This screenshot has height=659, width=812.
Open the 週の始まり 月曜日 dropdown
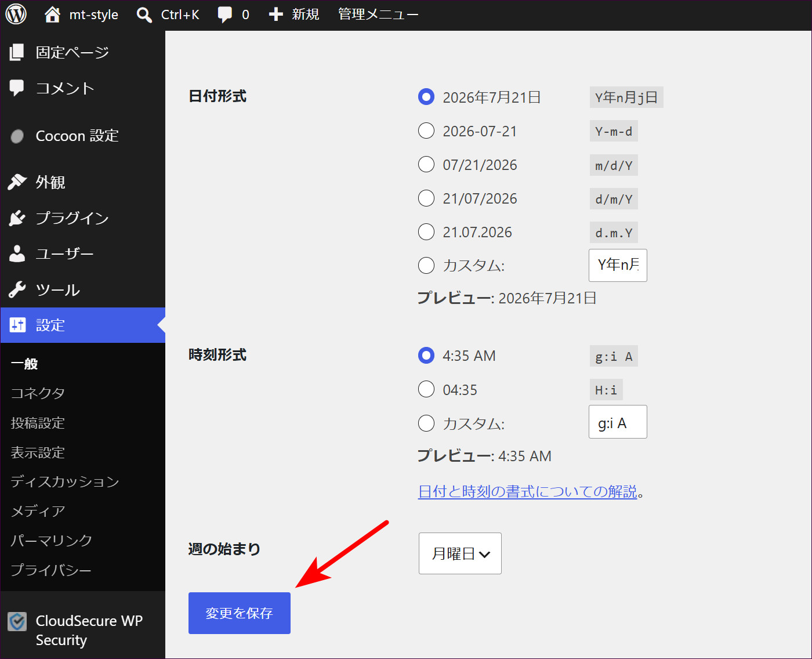460,553
